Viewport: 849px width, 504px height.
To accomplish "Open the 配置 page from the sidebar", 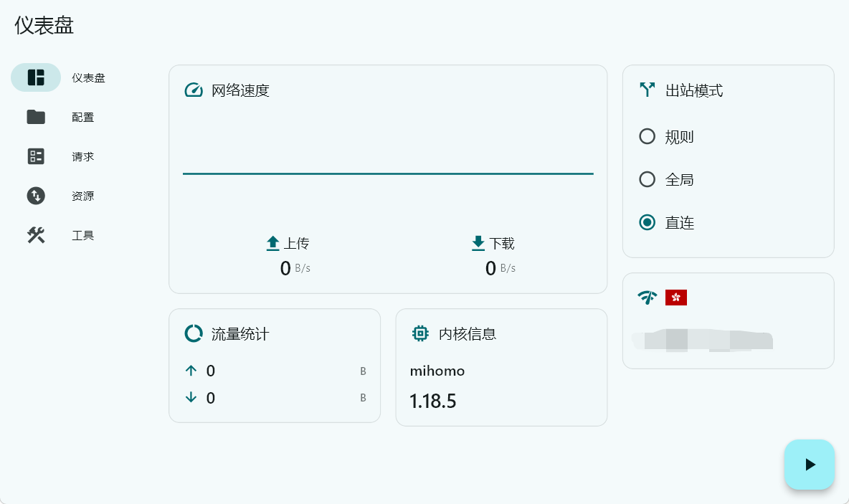I will [x=82, y=117].
